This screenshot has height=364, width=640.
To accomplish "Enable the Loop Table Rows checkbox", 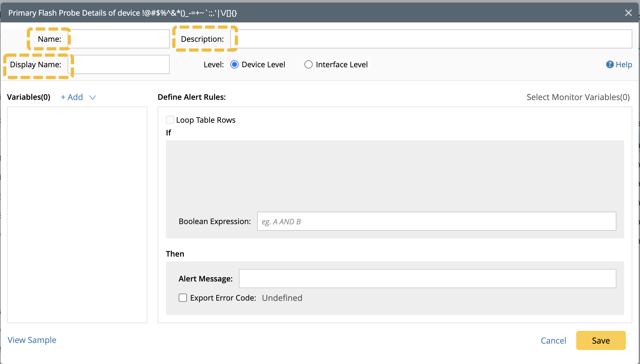I will point(170,120).
